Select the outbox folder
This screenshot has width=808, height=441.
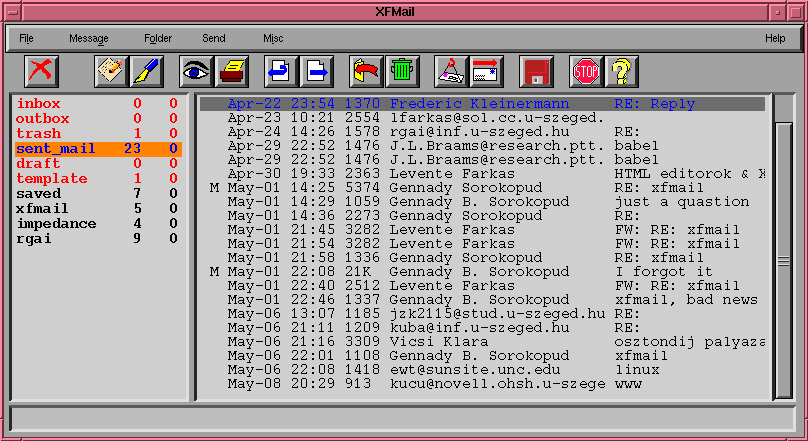(98, 118)
